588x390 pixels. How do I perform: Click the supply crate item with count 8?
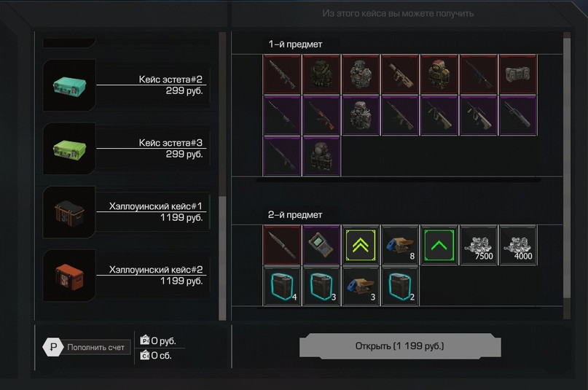coord(400,245)
